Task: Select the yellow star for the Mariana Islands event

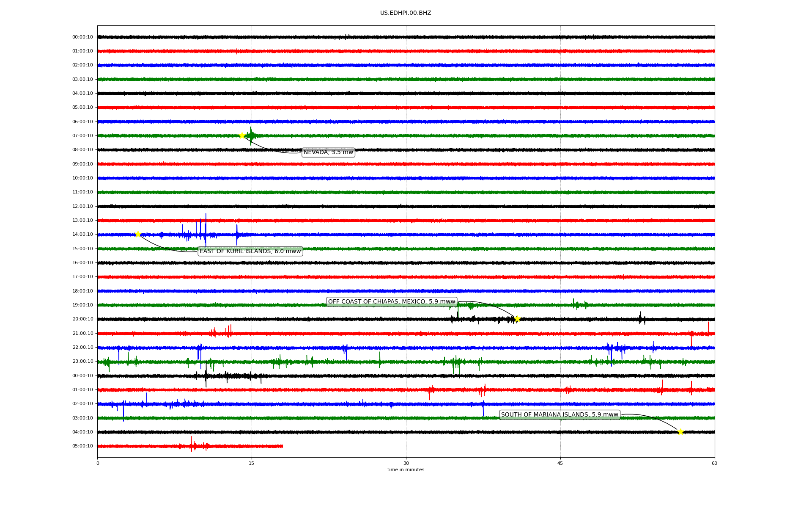Action: (x=680, y=432)
